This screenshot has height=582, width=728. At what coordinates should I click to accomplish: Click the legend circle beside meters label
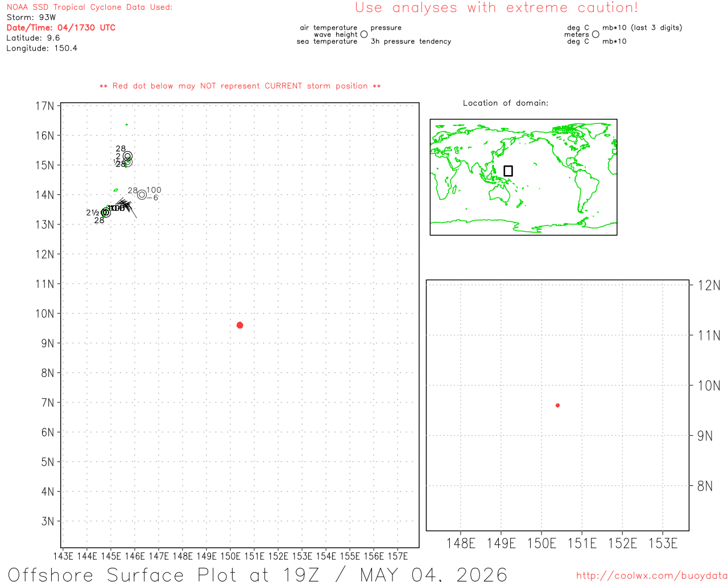point(595,34)
